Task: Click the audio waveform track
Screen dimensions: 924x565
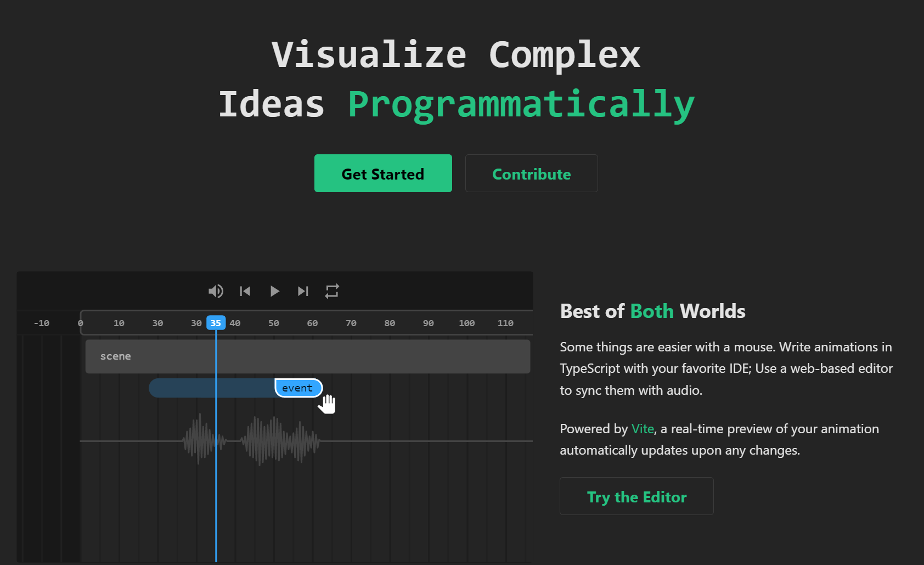Action: (306, 440)
